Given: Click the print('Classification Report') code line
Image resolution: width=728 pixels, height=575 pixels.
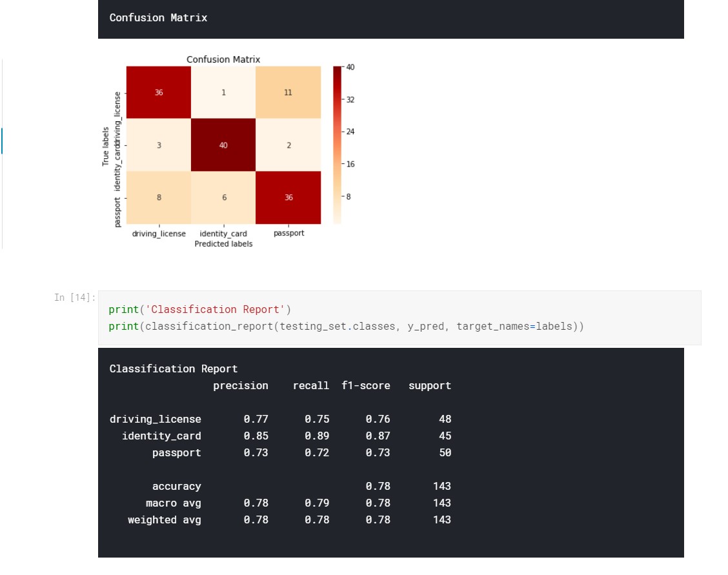Looking at the screenshot, I should (x=200, y=309).
